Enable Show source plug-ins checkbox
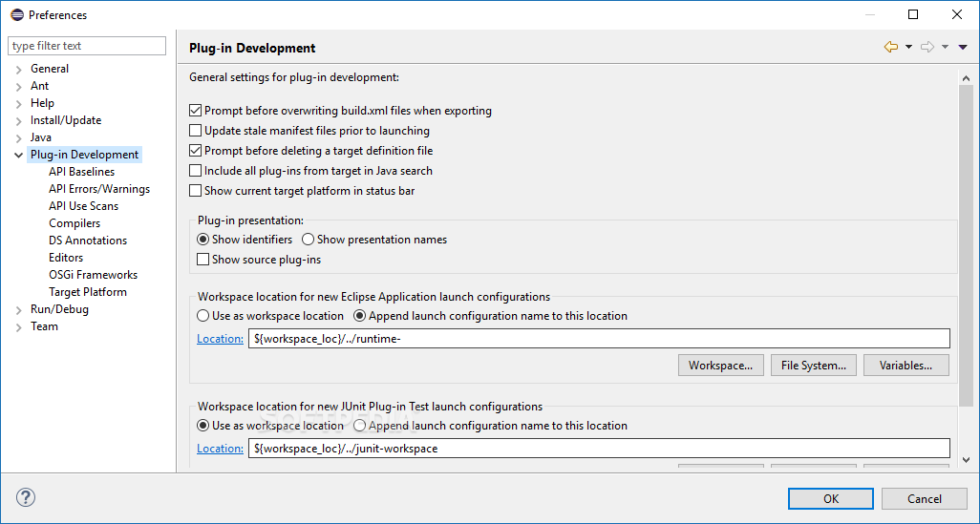 tap(203, 260)
